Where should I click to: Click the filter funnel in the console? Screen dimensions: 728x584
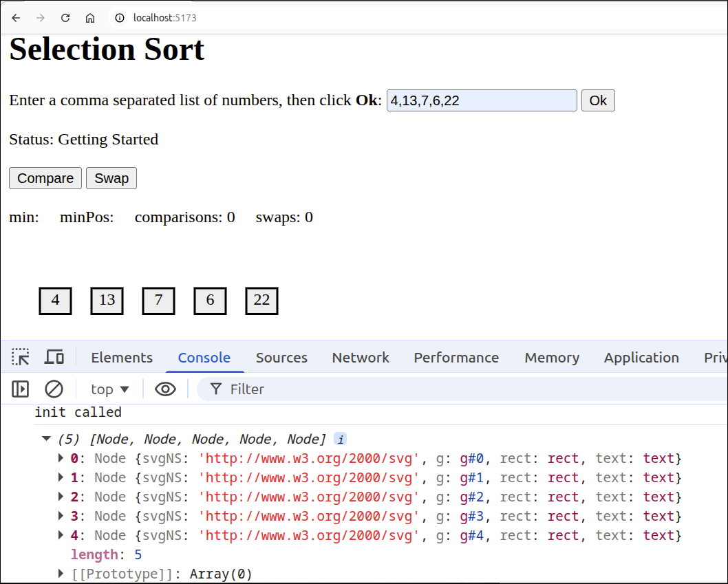pos(216,389)
